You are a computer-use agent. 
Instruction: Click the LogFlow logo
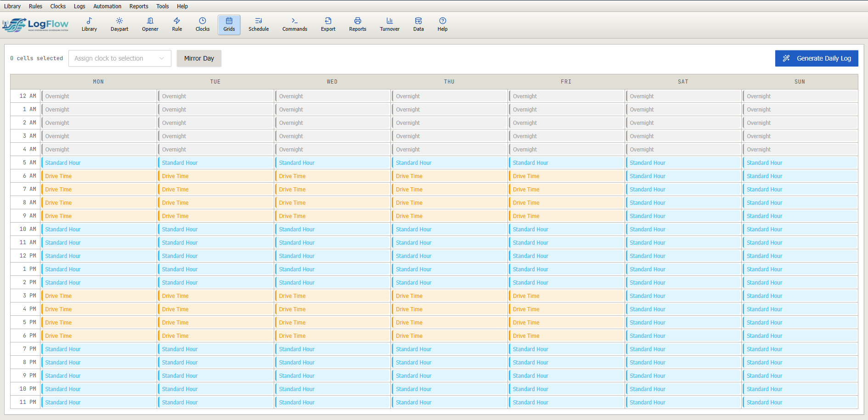(36, 25)
